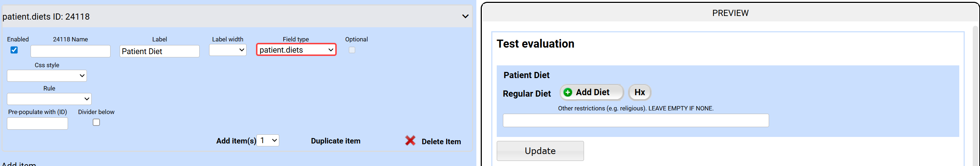Focus the Label field containing Patient Diet
The width and height of the screenshot is (980, 166).
(x=159, y=51)
